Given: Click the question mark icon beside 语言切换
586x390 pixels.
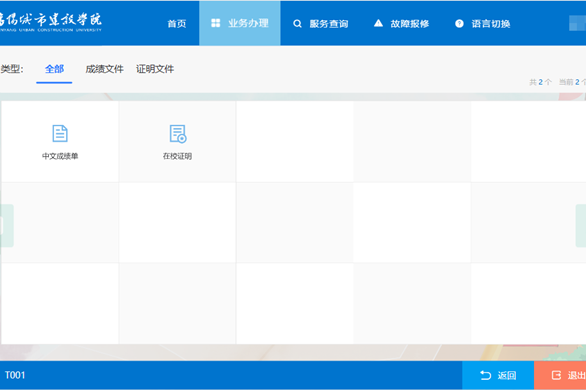Looking at the screenshot, I should click(459, 24).
